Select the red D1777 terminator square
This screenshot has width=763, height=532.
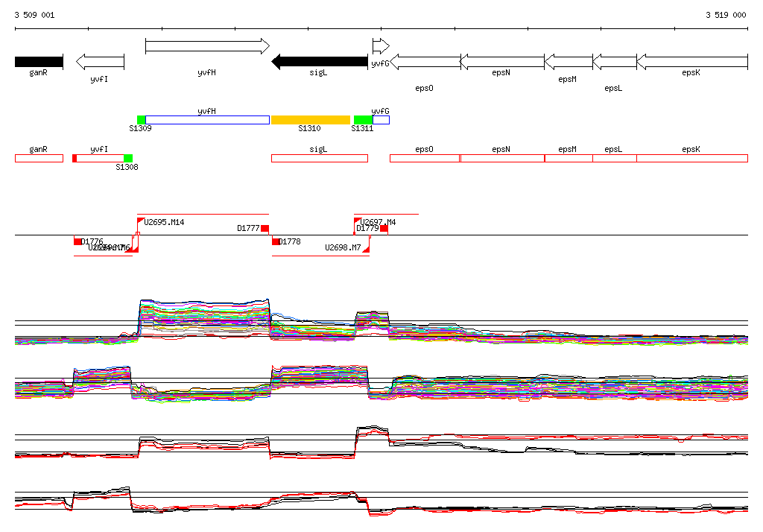pyautogui.click(x=265, y=228)
